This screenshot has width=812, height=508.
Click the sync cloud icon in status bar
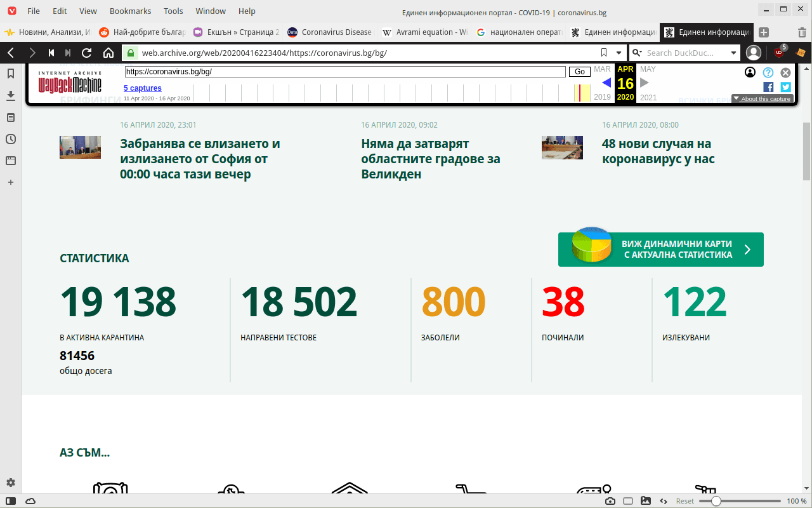(30, 501)
